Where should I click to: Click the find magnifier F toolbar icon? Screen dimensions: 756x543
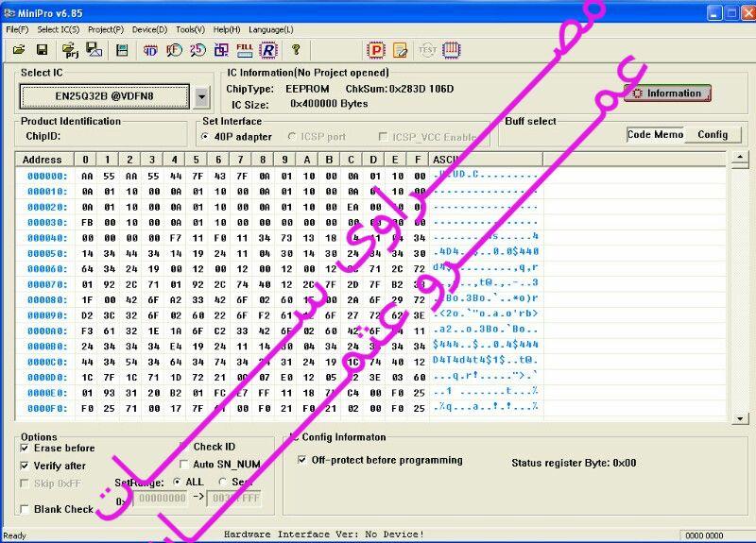tap(174, 50)
